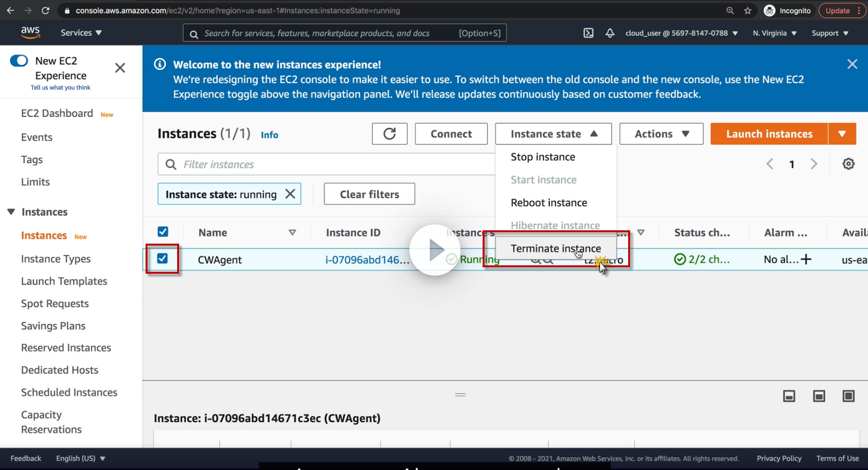Maximize the instance details panel
The image size is (868, 470).
[848, 396]
